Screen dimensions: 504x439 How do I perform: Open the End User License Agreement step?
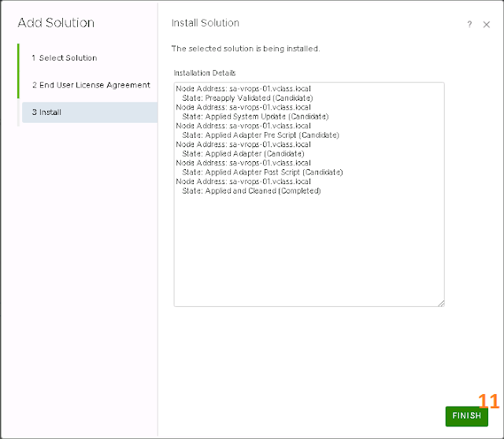click(x=91, y=85)
